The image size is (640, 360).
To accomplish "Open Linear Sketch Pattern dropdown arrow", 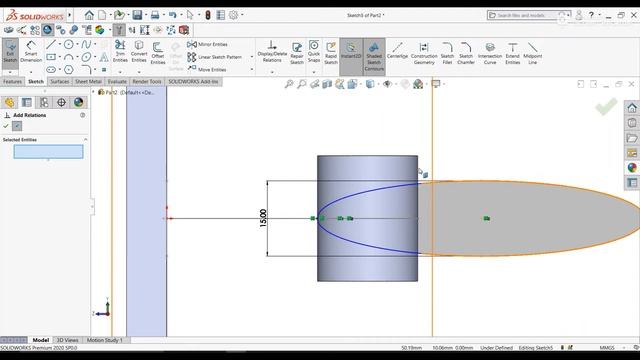I will pyautogui.click(x=252, y=57).
